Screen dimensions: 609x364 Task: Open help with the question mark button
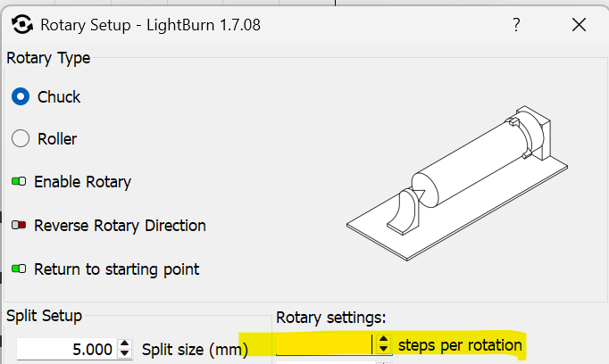click(516, 25)
